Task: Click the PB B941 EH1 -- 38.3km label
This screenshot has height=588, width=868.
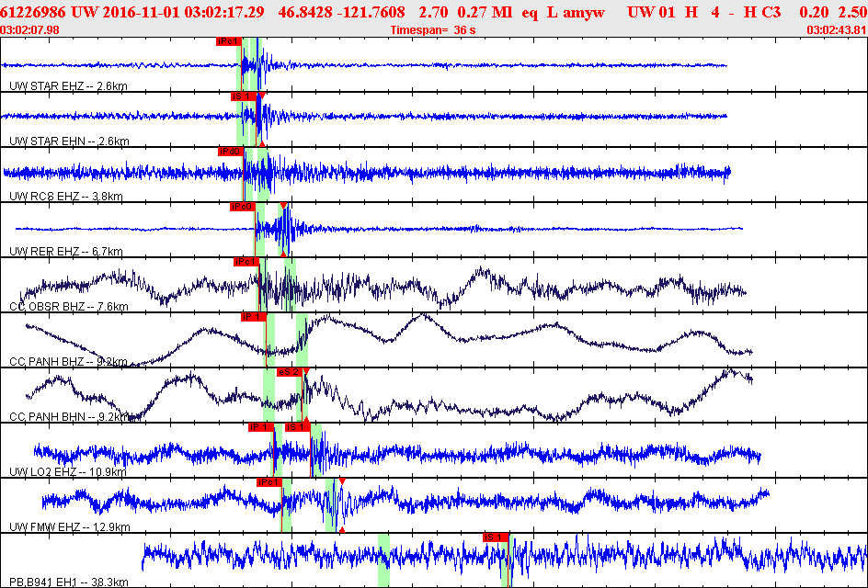Action: [x=69, y=582]
